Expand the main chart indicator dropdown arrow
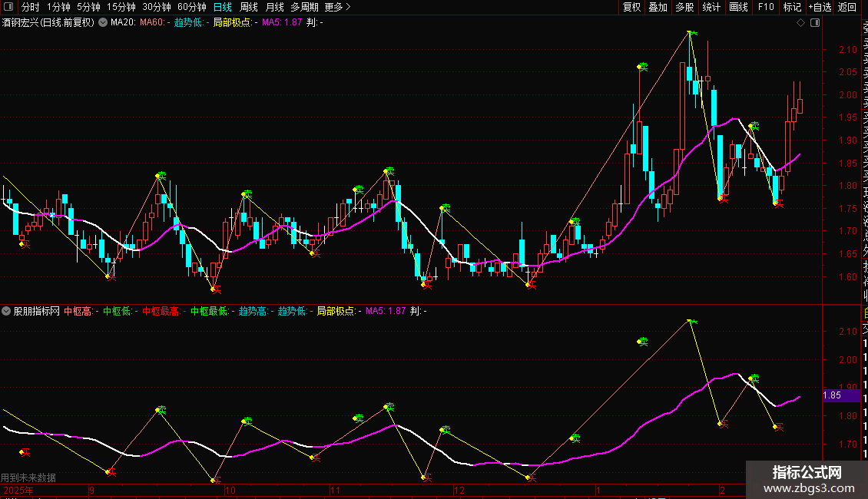Image resolution: width=868 pixels, height=499 pixels. tap(103, 23)
